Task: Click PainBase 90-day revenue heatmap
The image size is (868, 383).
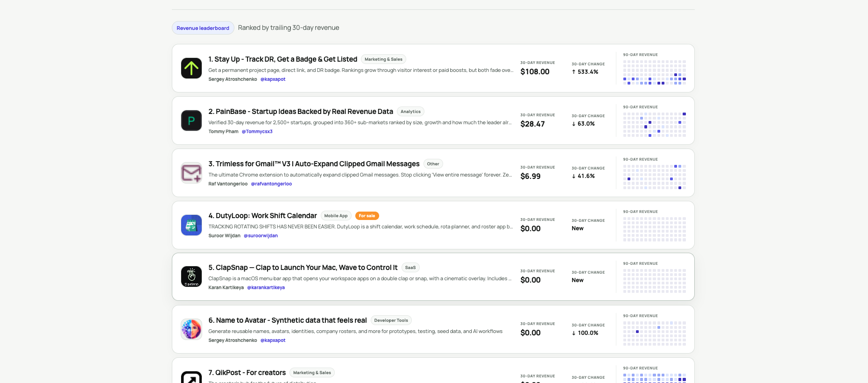Action: [655, 124]
